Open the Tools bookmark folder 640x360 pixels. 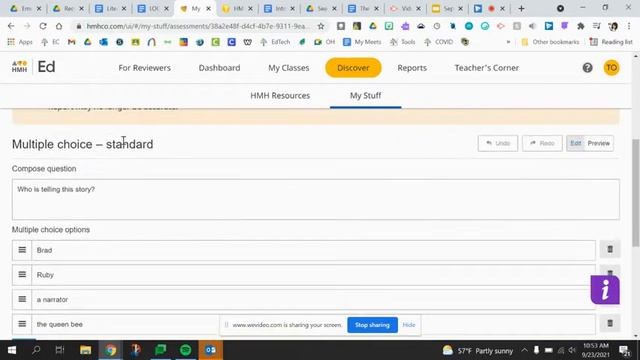[402, 42]
